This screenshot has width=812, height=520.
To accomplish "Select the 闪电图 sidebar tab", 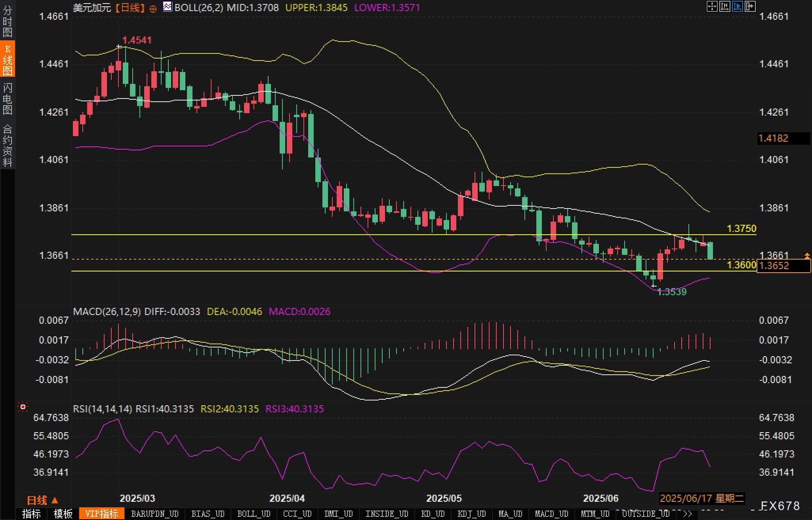I will point(7,99).
